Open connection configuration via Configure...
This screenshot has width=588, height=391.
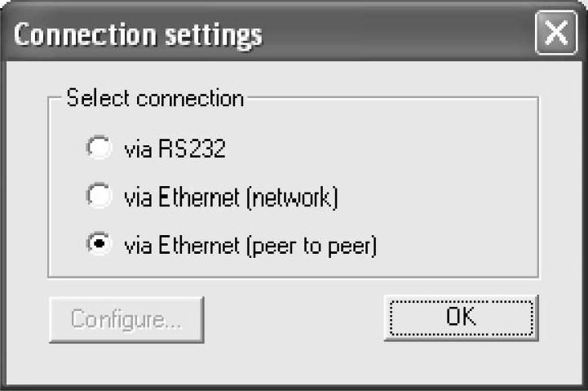point(126,318)
